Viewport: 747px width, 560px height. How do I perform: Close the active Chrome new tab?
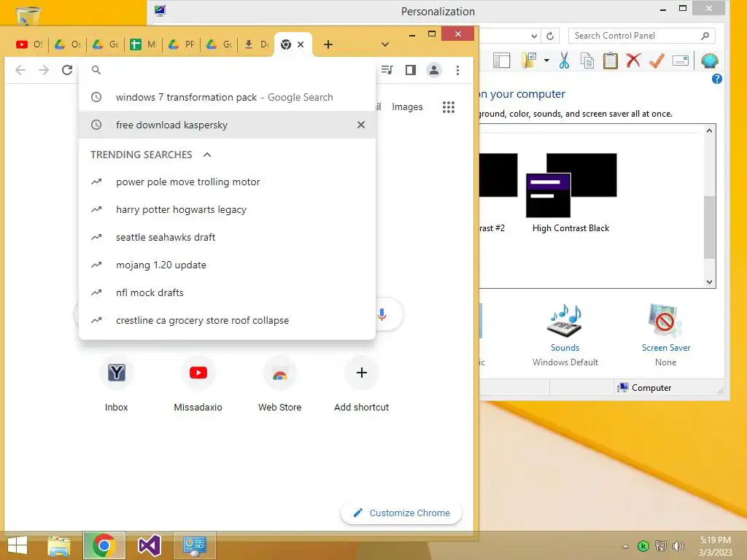(x=301, y=44)
